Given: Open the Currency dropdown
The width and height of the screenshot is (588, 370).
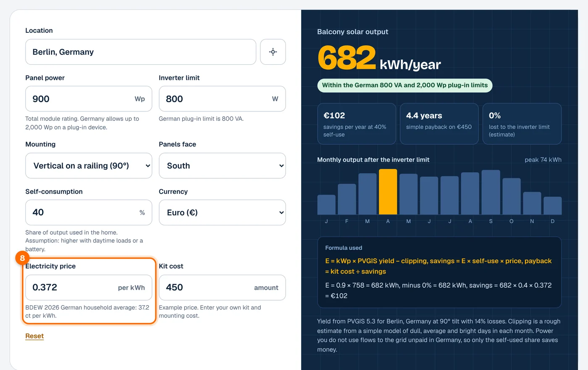Looking at the screenshot, I should (x=222, y=212).
